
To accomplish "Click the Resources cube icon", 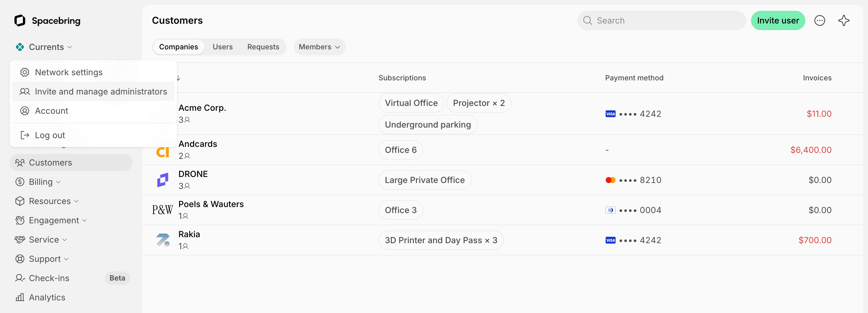I will [20, 201].
